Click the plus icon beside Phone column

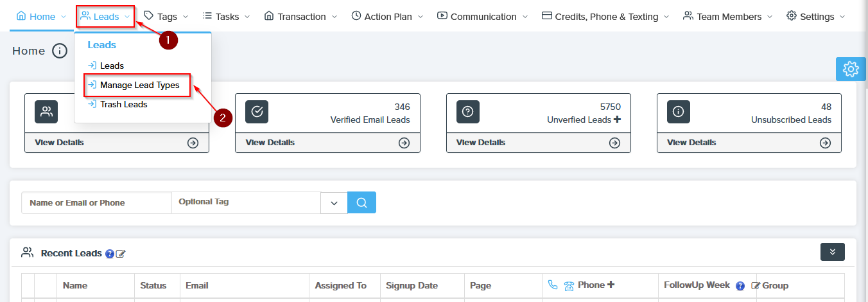click(x=611, y=285)
